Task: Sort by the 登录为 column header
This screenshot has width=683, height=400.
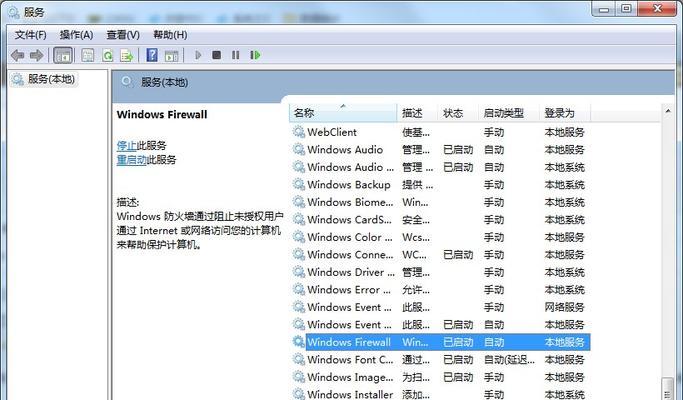Action: coord(565,113)
